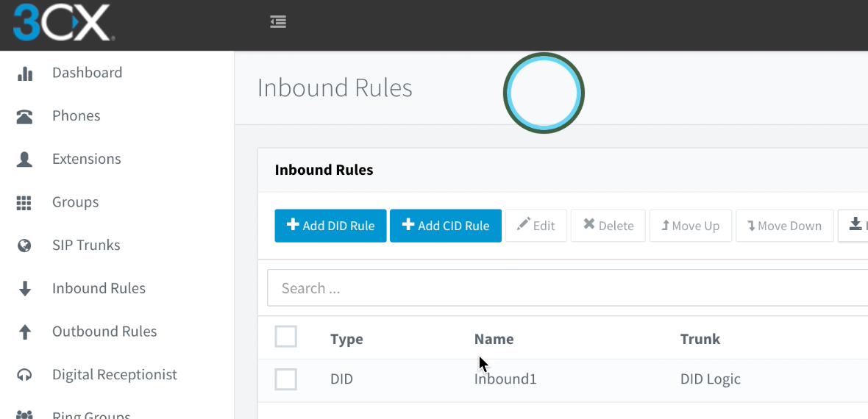Click the Phones telephone icon
Screen dimensions: 868x419
pos(25,116)
